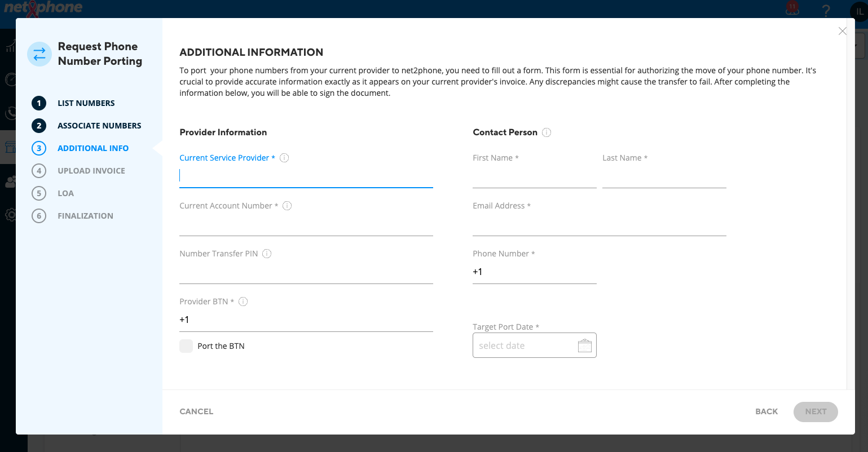
Task: Close the porting dialog with the X
Action: tap(842, 31)
